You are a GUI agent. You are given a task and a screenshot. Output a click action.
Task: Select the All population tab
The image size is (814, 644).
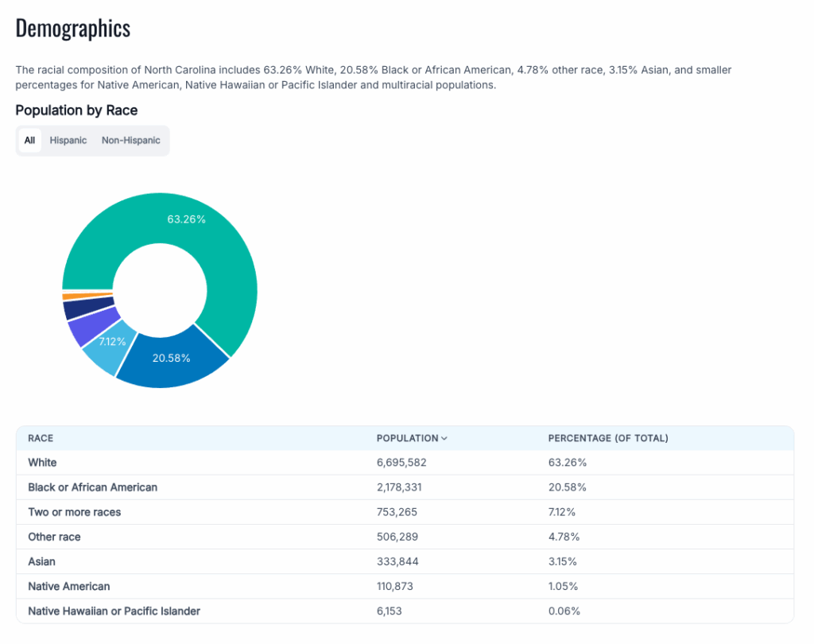[29, 141]
